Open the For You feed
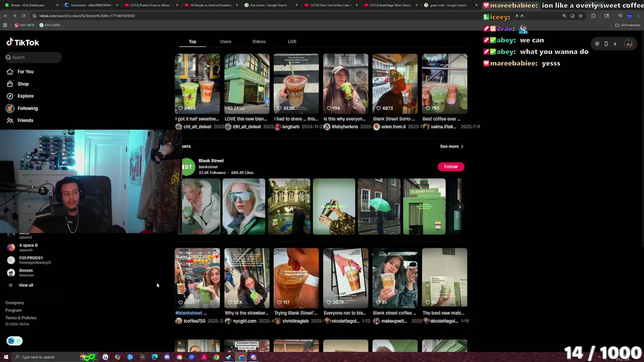The height and width of the screenshot is (362, 644). click(25, 71)
